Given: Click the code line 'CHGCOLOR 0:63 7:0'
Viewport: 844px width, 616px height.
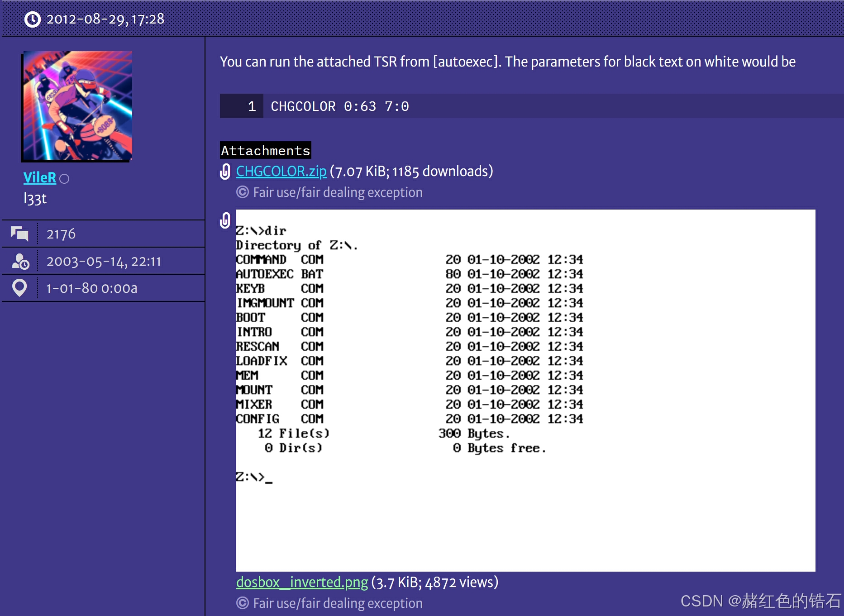Looking at the screenshot, I should 340,106.
